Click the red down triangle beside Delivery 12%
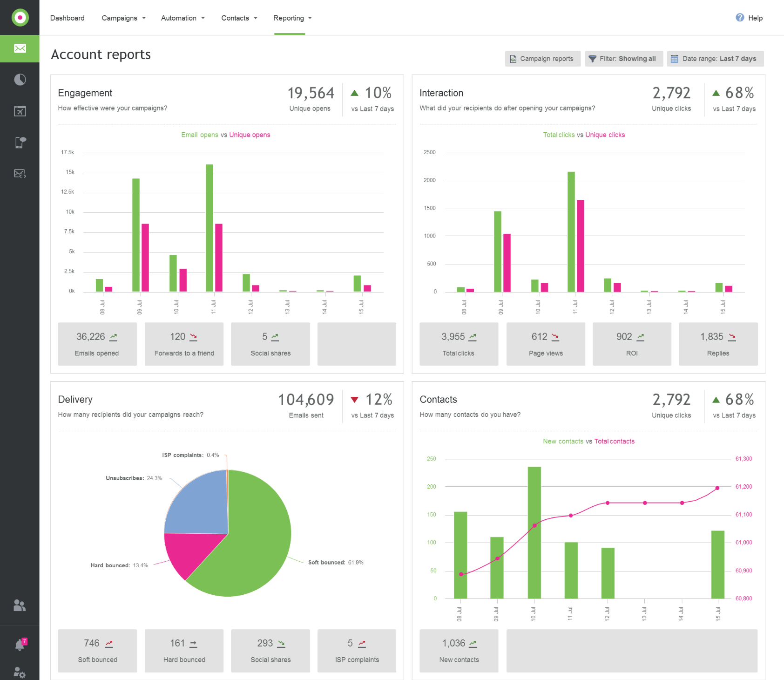The image size is (784, 680). click(x=354, y=400)
